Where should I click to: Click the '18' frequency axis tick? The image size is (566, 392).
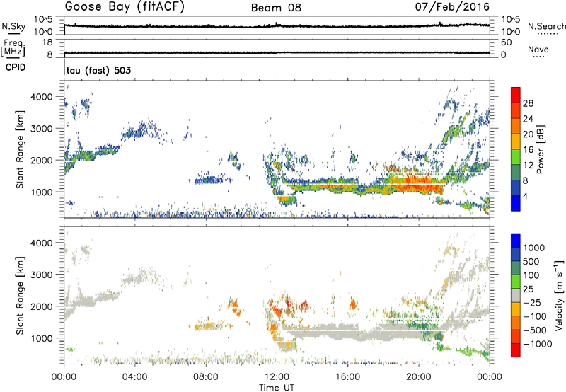pos(47,42)
